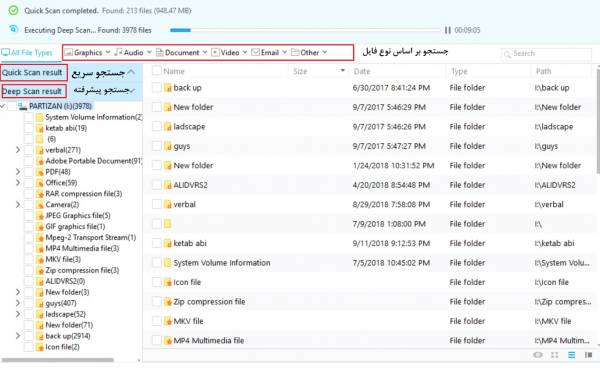This screenshot has width=600, height=372.
Task: Open the Document file type filter
Action: [x=181, y=52]
